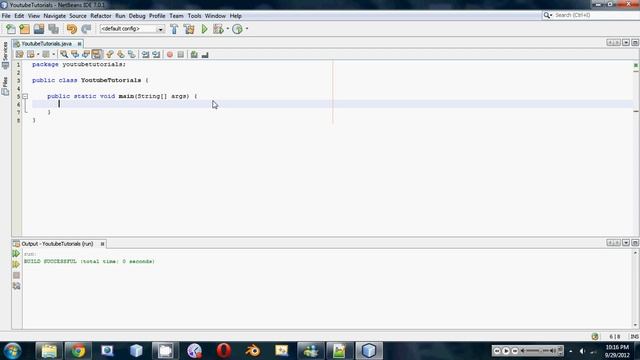Click the Output panel Settings icon
Viewport: 640px width, 360px height.
[16, 286]
